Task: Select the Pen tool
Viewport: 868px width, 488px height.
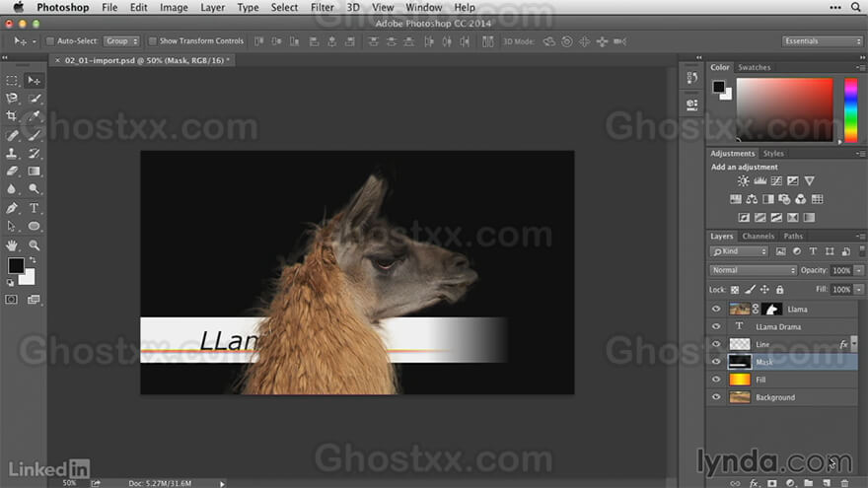Action: point(12,208)
